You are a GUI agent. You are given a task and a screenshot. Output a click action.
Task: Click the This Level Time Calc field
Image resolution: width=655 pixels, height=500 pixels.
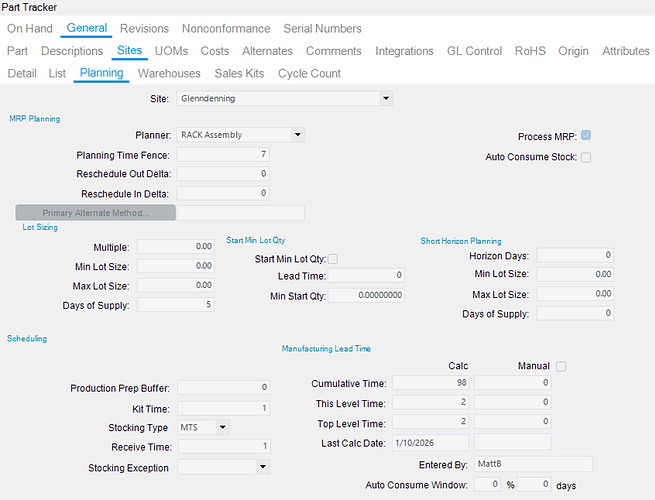point(430,402)
